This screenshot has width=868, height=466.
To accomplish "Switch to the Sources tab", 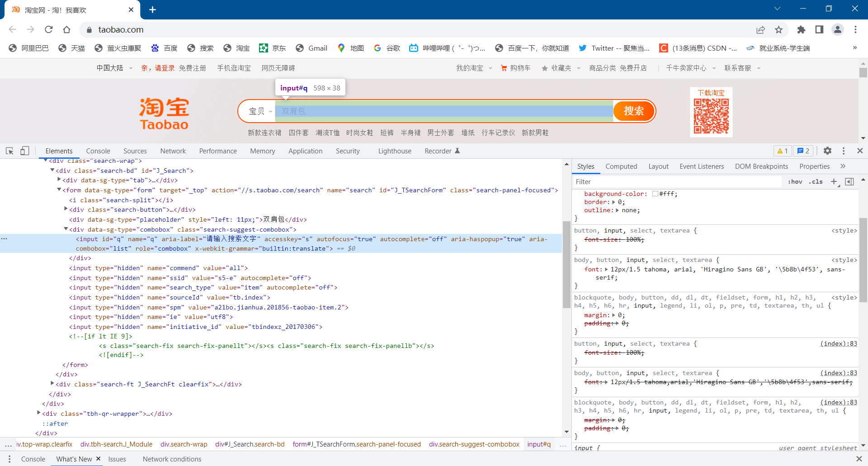I will pyautogui.click(x=135, y=151).
